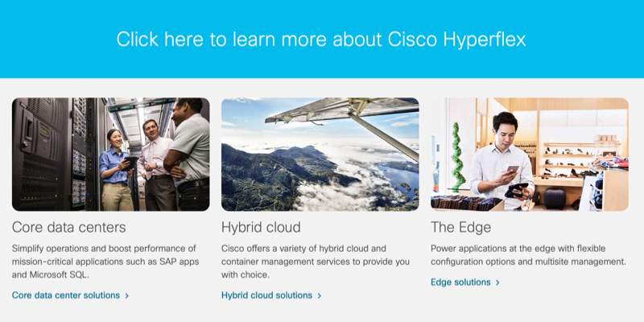Click the multisite management description text
Viewport: 644px width, 322px height.
528,255
